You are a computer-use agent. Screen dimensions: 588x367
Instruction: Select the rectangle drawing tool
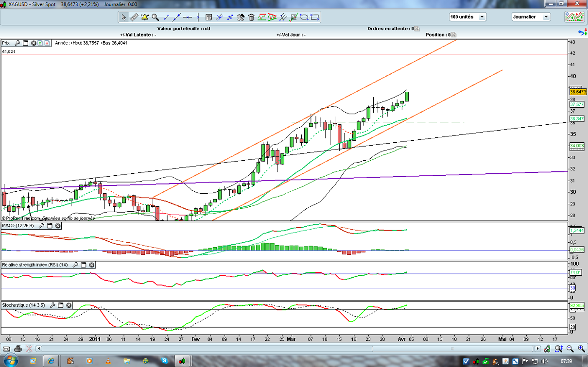315,17
